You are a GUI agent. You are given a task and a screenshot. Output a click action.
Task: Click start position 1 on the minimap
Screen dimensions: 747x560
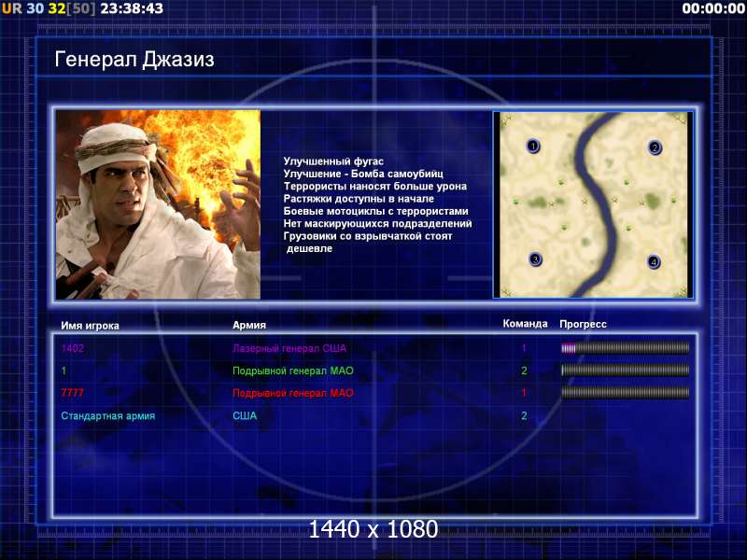pyautogui.click(x=533, y=146)
